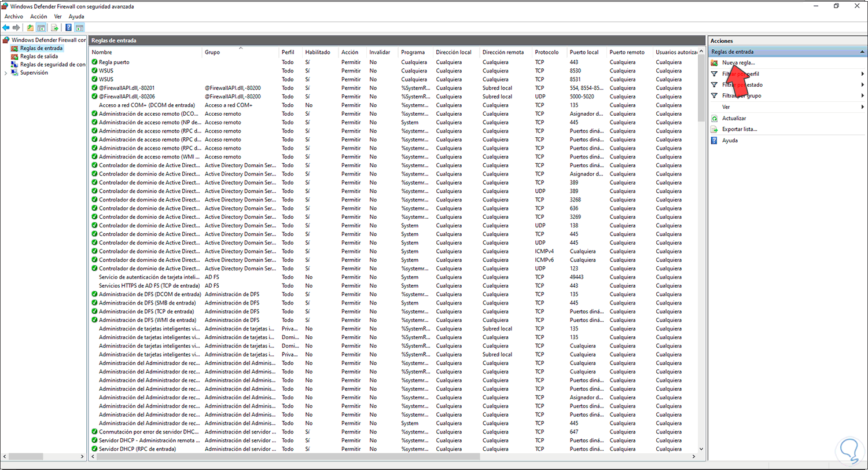Click local port value 647
Image resolution: width=868 pixels, height=470 pixels.
[574, 432]
